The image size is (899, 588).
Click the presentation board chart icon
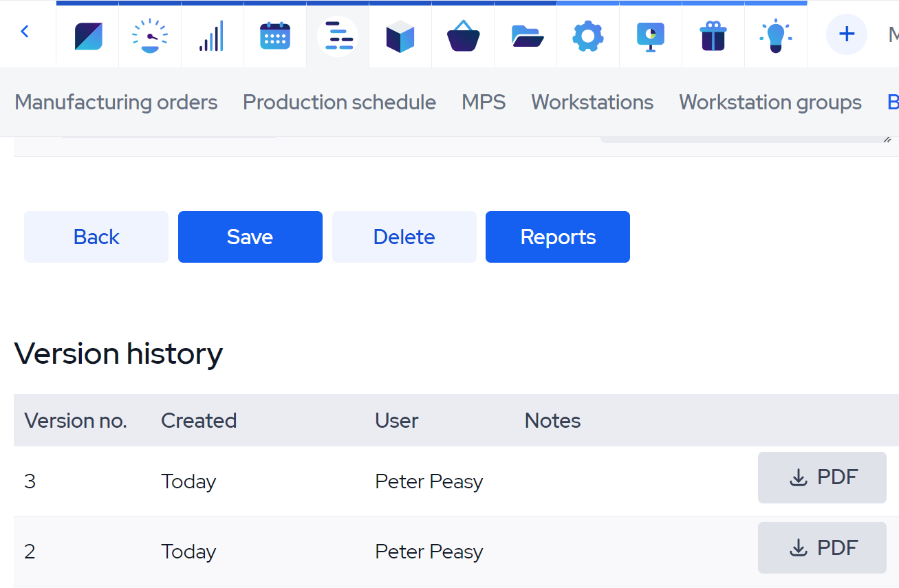point(651,36)
